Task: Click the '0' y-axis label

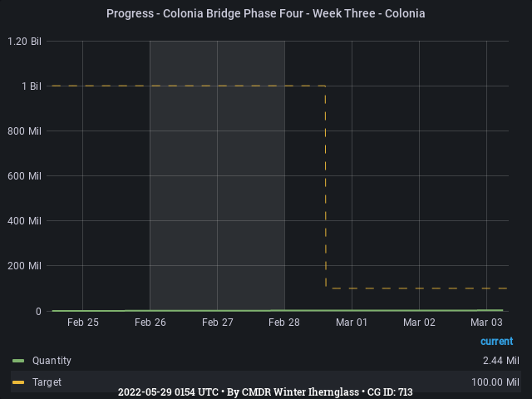Action: 38,312
